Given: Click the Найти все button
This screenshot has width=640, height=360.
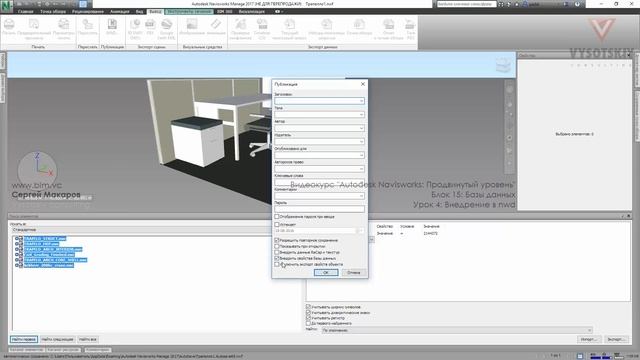Looking at the screenshot, I should tap(88, 339).
